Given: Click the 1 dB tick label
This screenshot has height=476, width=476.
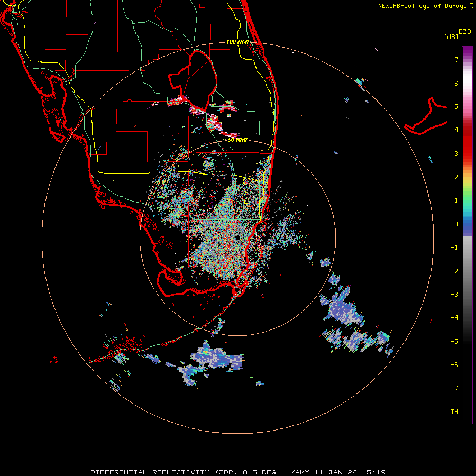Looking at the screenshot, I should click(456, 200).
